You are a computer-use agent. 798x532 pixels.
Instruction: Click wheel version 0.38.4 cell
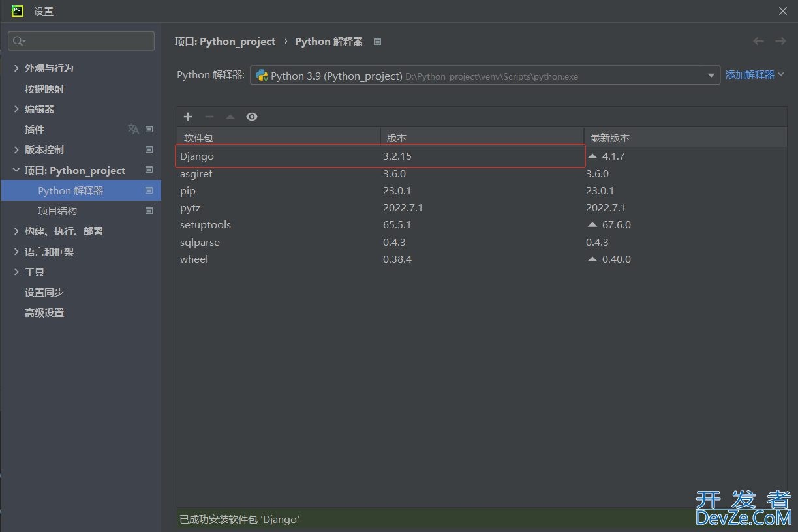point(397,259)
